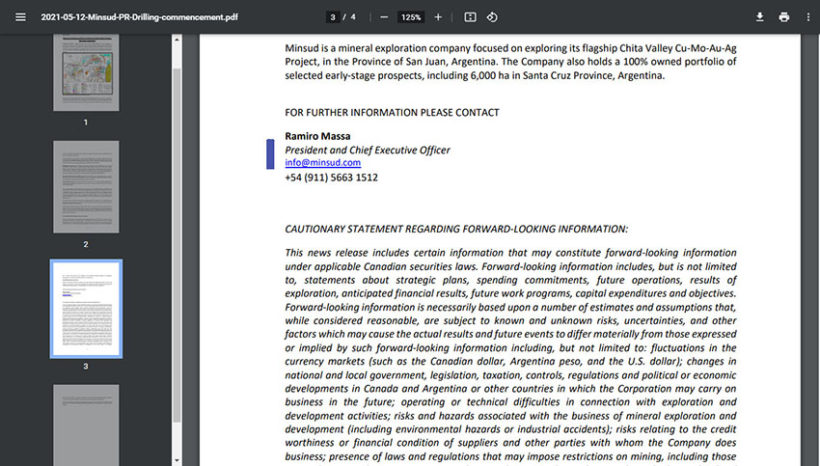Click the blue highlight marker beside contact info
The width and height of the screenshot is (820, 466).
pyautogui.click(x=270, y=154)
